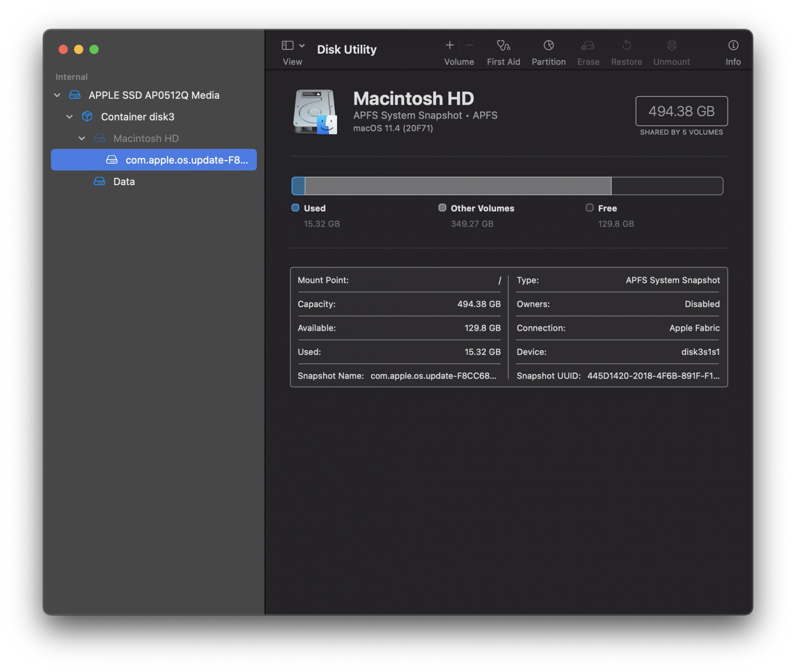This screenshot has height=672, width=796.
Task: Select APPLE SSD AP0512Q Media in sidebar
Action: point(154,95)
